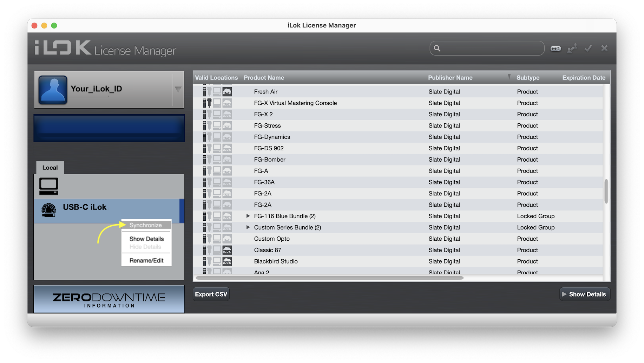
Task: Select the Fresh Air license row
Action: [x=398, y=92]
